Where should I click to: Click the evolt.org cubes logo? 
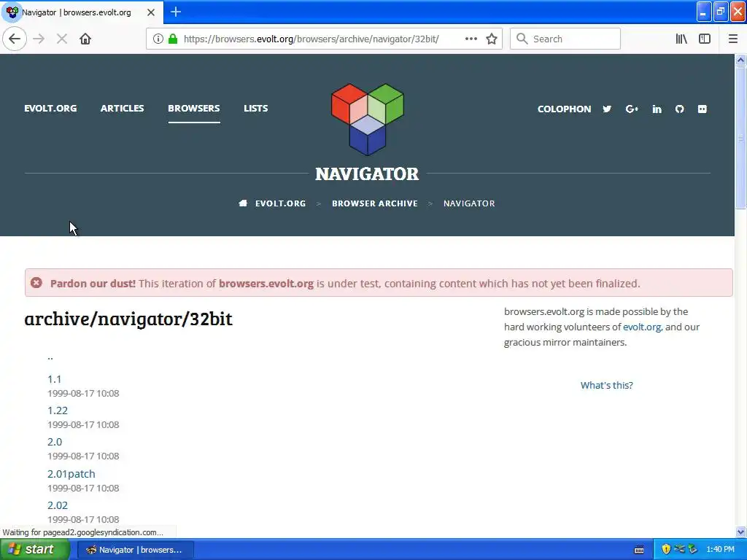point(368,119)
